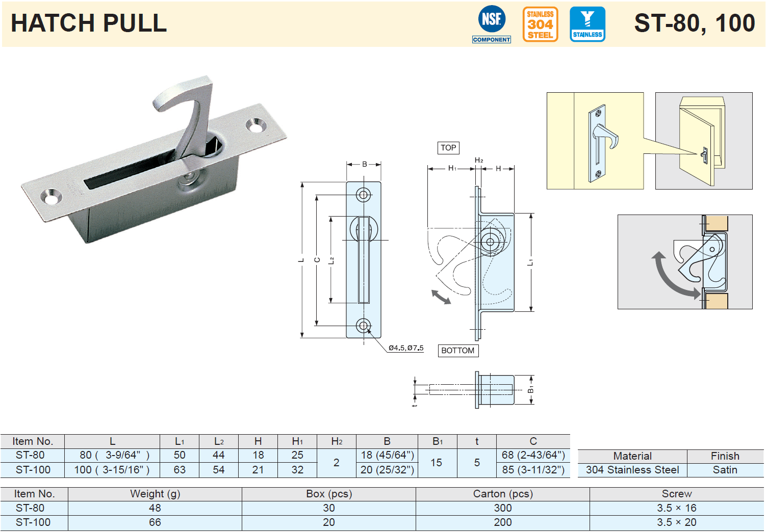766x532 pixels.
Task: Click the Satin finish cell
Action: [725, 470]
